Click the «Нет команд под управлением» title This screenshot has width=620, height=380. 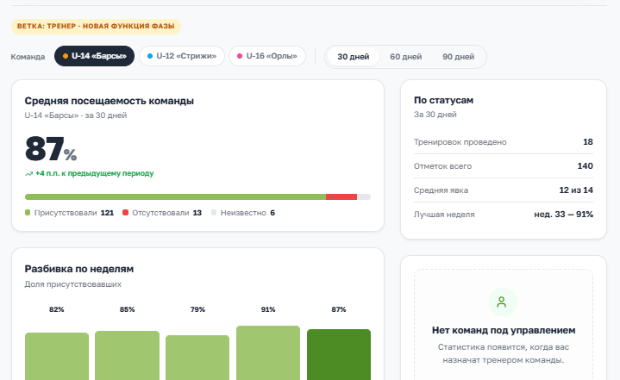503,330
